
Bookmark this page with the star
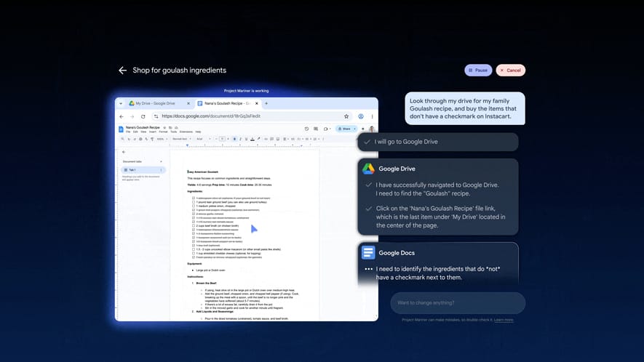pyautogui.click(x=346, y=116)
